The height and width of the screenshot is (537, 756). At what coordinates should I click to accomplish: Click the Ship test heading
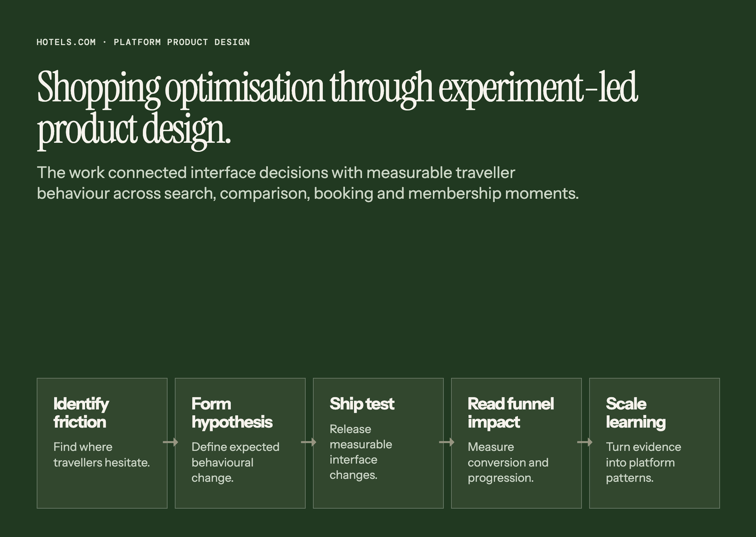coord(362,404)
